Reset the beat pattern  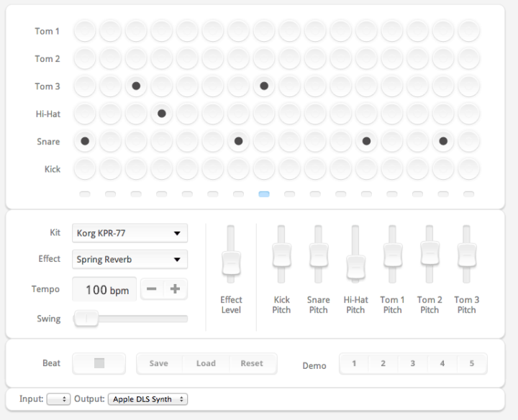click(252, 363)
